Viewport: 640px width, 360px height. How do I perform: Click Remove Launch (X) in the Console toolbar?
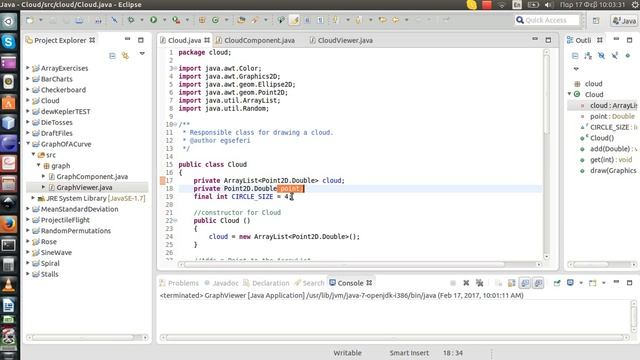[466, 283]
